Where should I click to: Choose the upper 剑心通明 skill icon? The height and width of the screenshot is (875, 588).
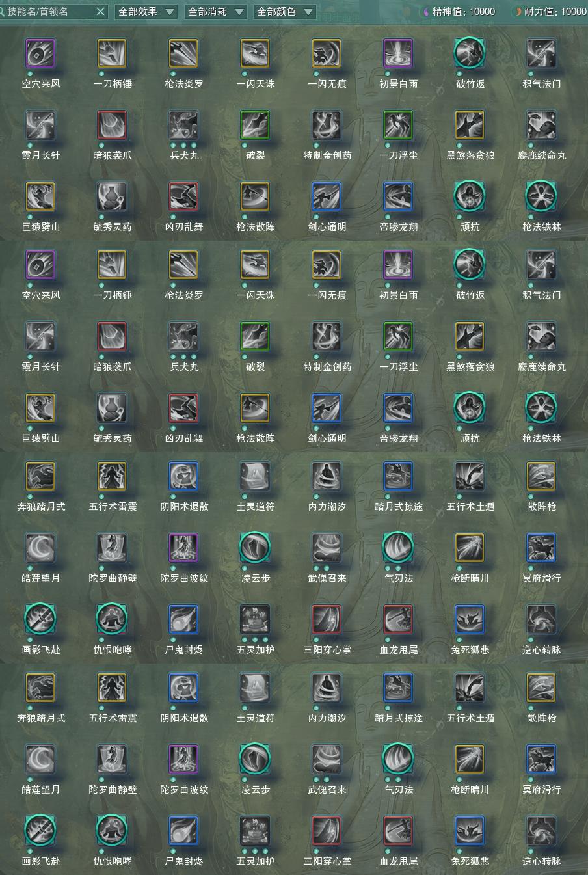pos(327,196)
